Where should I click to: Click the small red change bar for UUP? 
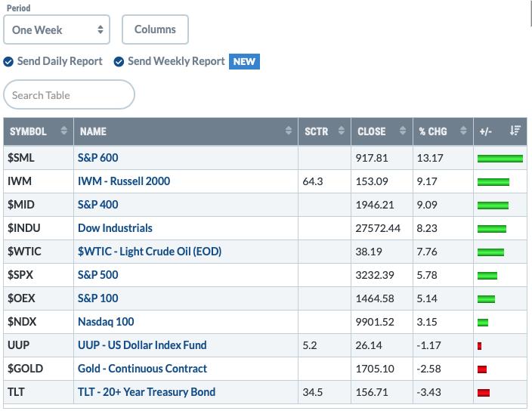479,346
